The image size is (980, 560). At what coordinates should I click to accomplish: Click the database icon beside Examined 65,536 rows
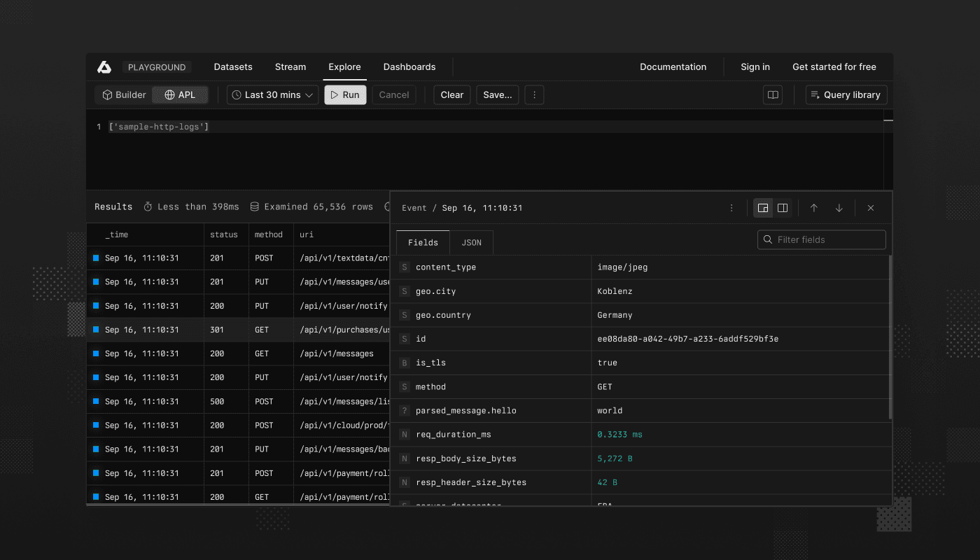point(255,206)
